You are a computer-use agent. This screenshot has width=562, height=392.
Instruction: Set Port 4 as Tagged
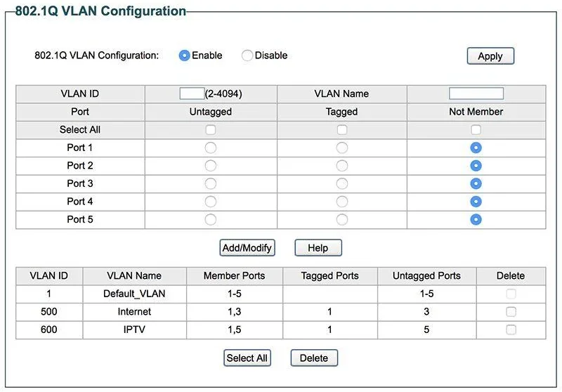342,202
